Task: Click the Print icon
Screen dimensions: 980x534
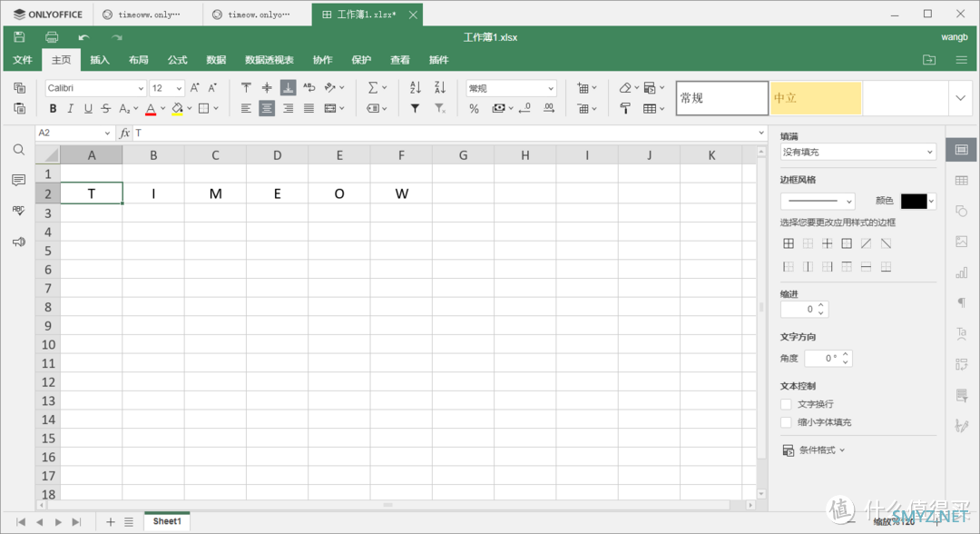Action: pos(52,37)
